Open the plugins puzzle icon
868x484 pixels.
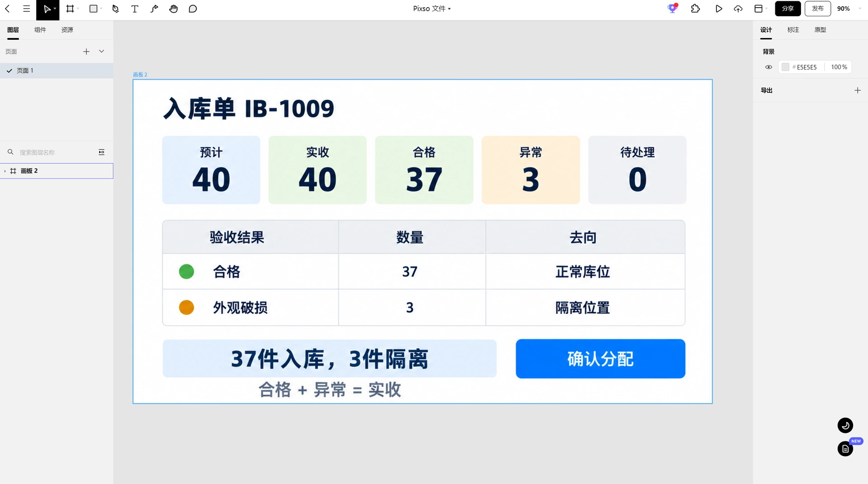[x=695, y=9]
